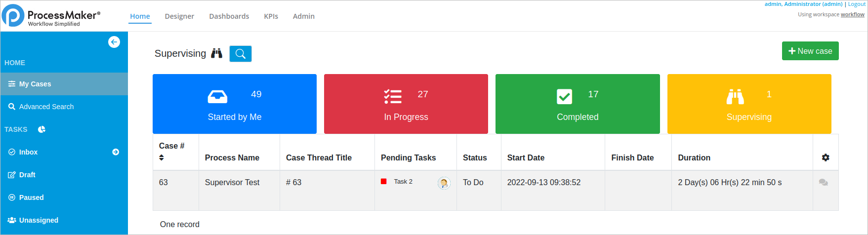Click the assignee avatar for Task 2
Screen dimensions: 868x235
coord(444,183)
